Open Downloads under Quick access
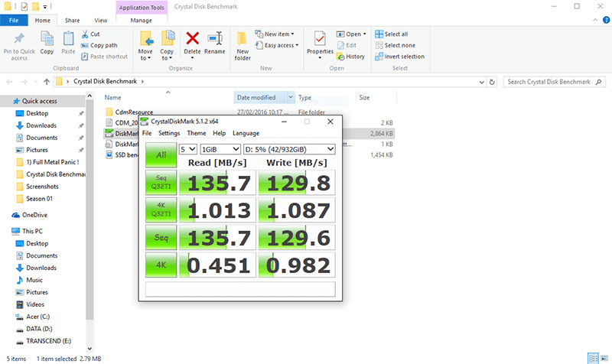The image size is (612, 364). click(x=41, y=125)
